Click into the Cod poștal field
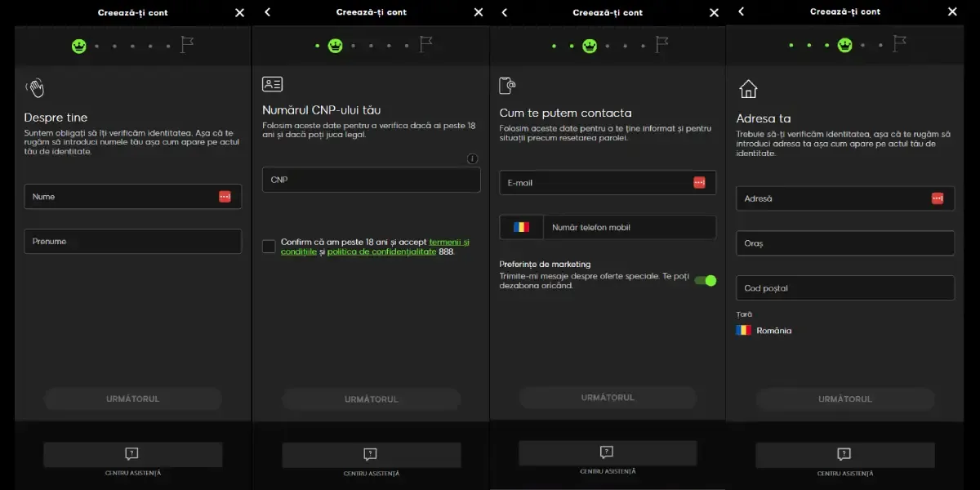Image resolution: width=980 pixels, height=490 pixels. tap(844, 288)
